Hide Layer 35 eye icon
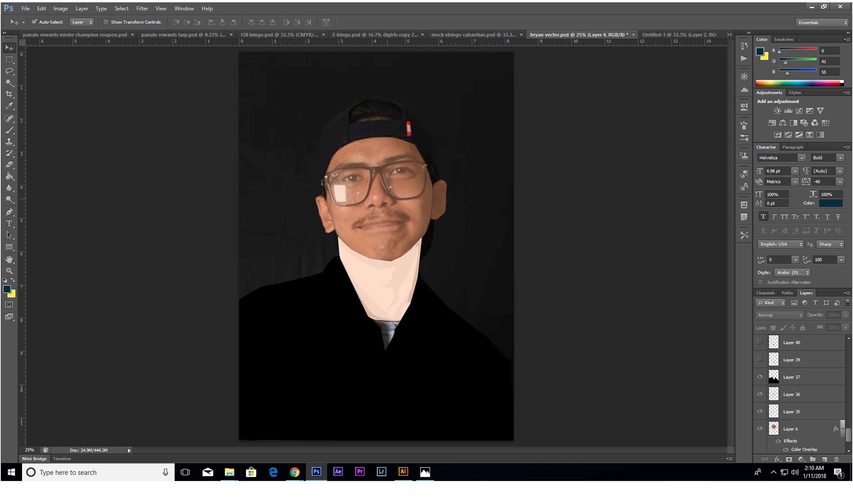Screen dimensions: 853x504 (x=760, y=411)
